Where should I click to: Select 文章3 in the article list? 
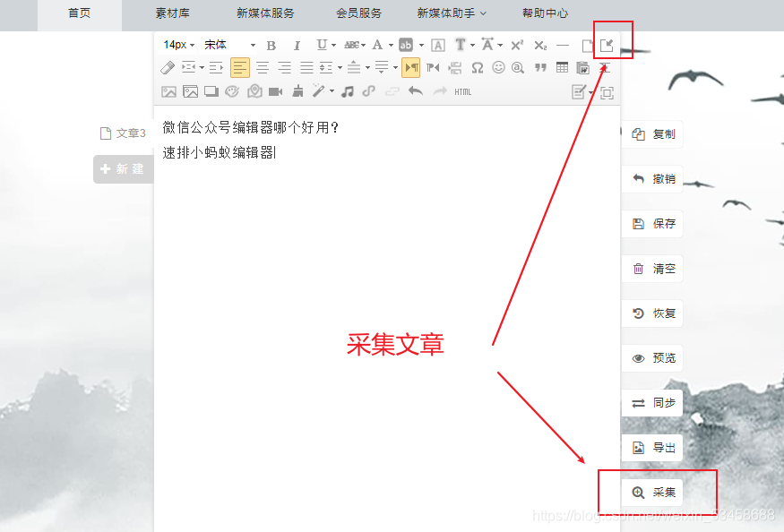(x=123, y=133)
